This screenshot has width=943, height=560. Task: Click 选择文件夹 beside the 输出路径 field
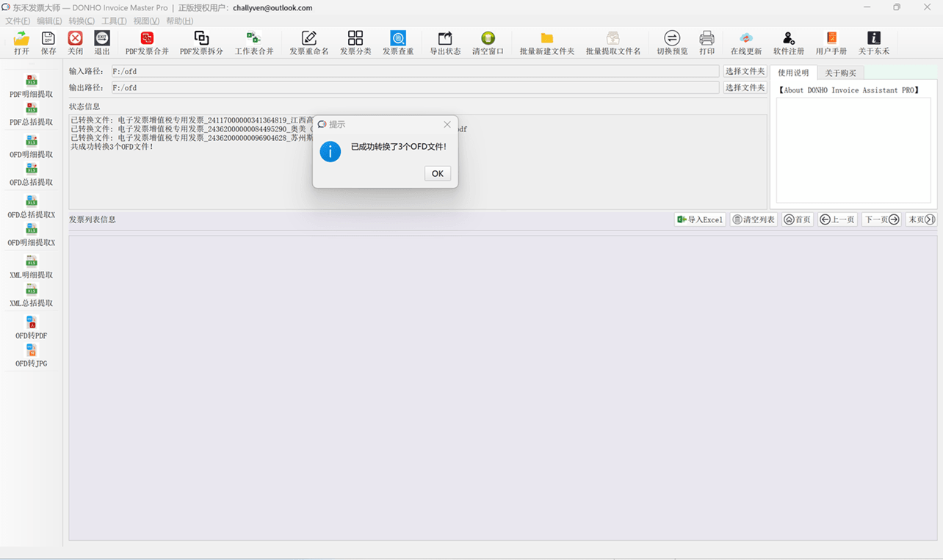click(745, 87)
